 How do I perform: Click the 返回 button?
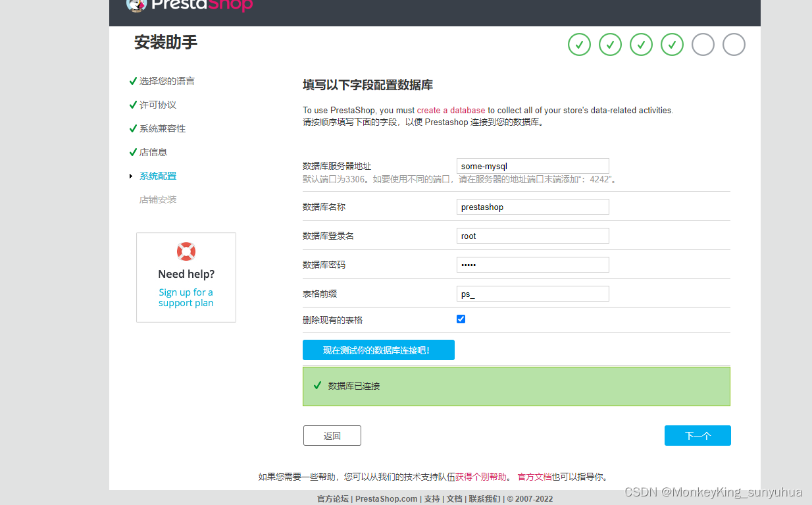(x=332, y=436)
